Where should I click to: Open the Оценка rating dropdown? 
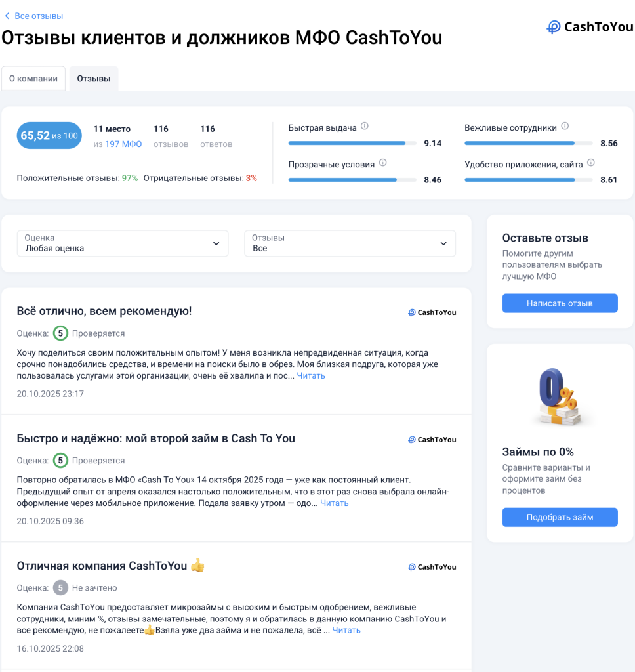coord(123,243)
